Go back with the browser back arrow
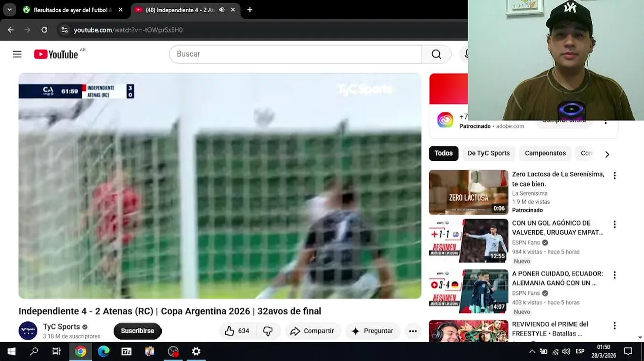This screenshot has width=644, height=361. tap(11, 30)
